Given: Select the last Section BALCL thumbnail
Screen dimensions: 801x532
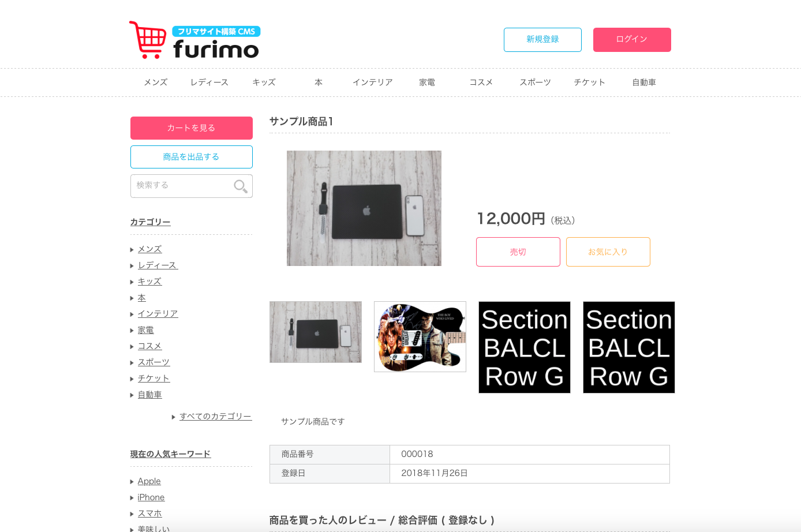Looking at the screenshot, I should [629, 347].
